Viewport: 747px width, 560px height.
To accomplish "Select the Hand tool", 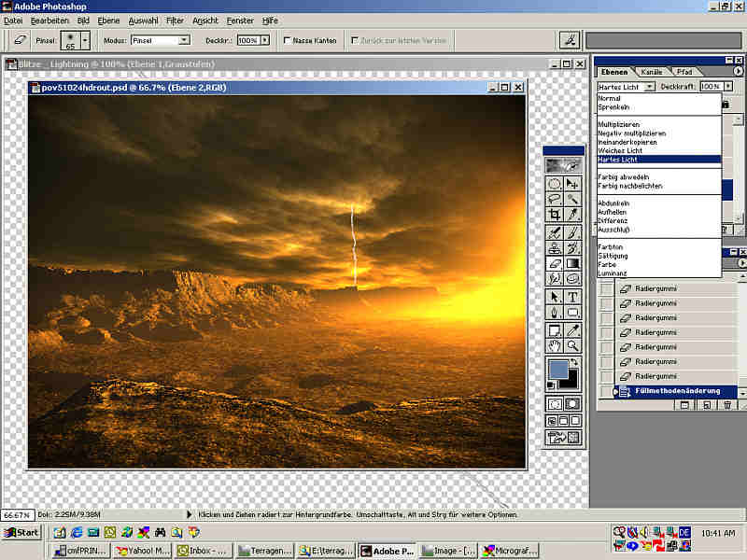I will pos(555,346).
